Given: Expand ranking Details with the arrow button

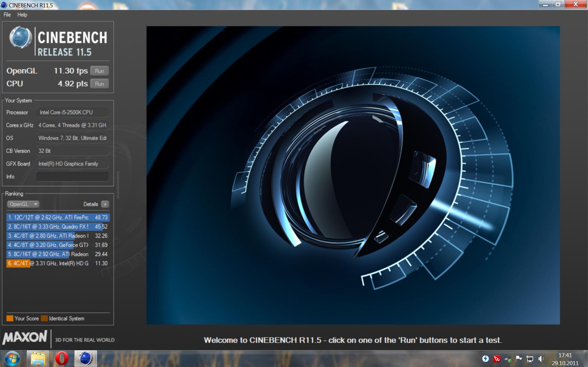Looking at the screenshot, I should (x=105, y=204).
